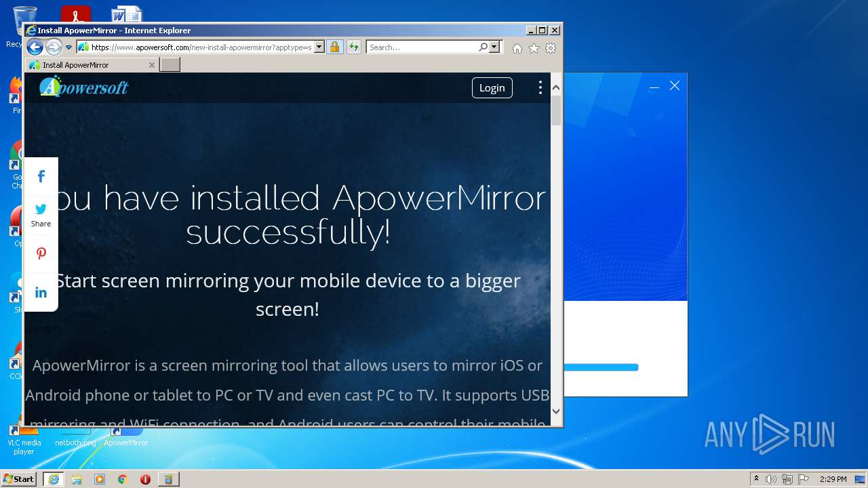Show hidden system tray icons
The width and height of the screenshot is (868, 488).
pyautogui.click(x=756, y=479)
